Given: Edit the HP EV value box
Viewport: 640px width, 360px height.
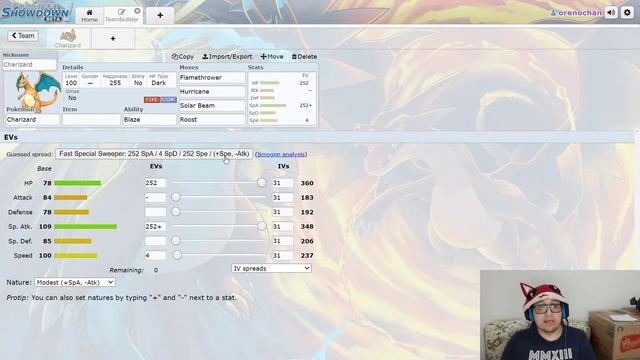Looking at the screenshot, I should pyautogui.click(x=156, y=183).
